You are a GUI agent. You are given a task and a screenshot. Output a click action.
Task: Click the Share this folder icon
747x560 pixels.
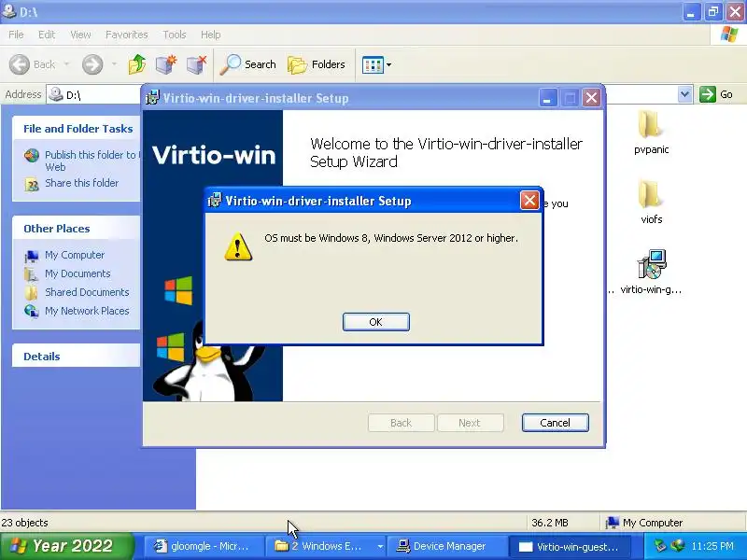click(x=32, y=184)
